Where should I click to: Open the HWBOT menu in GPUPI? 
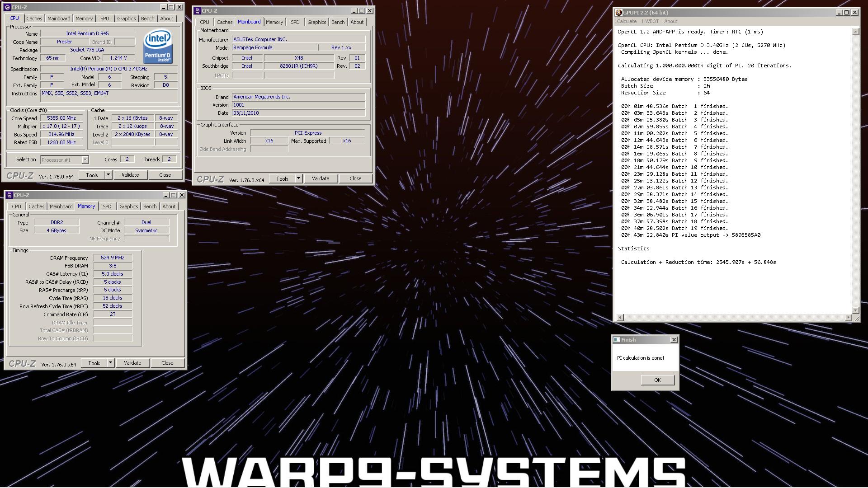pos(650,21)
